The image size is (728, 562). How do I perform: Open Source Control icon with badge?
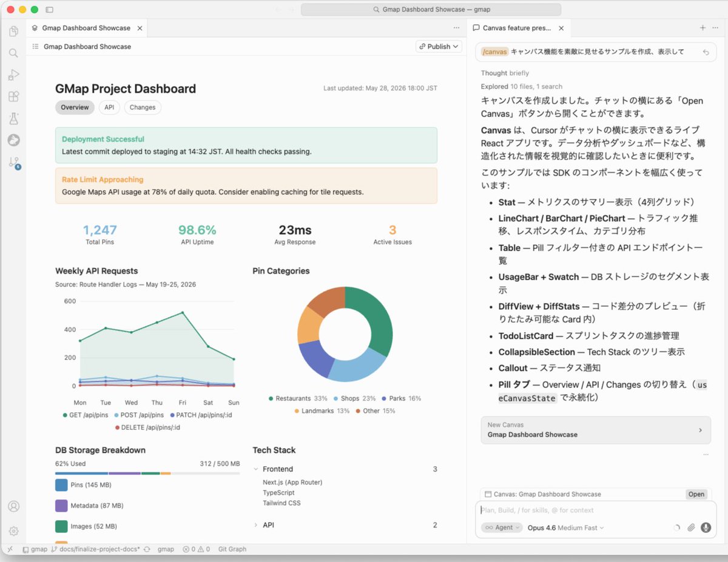[13, 162]
